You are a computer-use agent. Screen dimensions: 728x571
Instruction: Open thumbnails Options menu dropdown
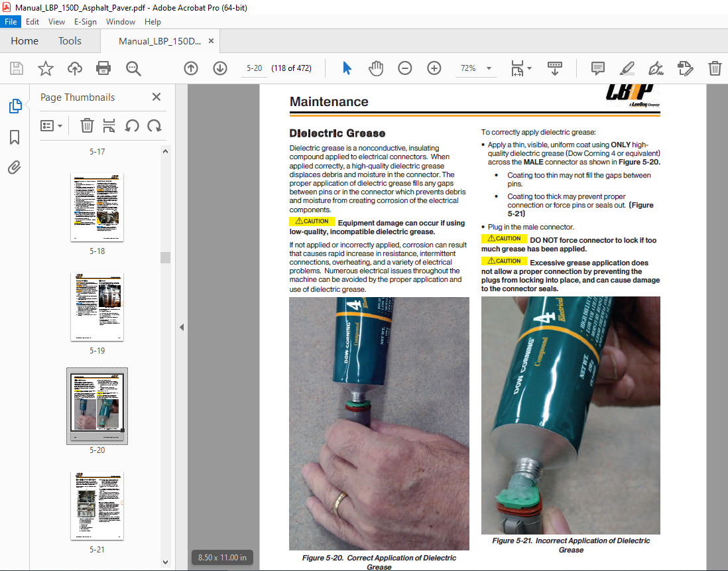[51, 126]
